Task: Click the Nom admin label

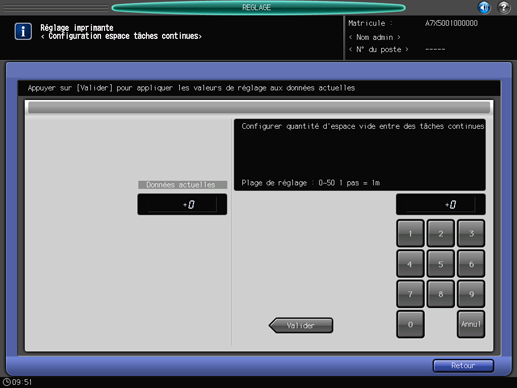Action: [375, 37]
